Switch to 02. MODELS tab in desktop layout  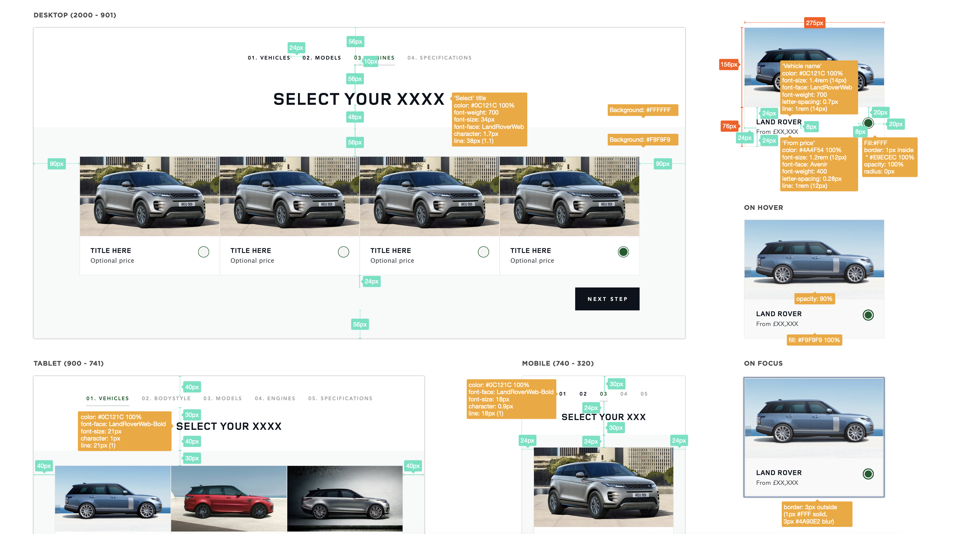pyautogui.click(x=322, y=58)
